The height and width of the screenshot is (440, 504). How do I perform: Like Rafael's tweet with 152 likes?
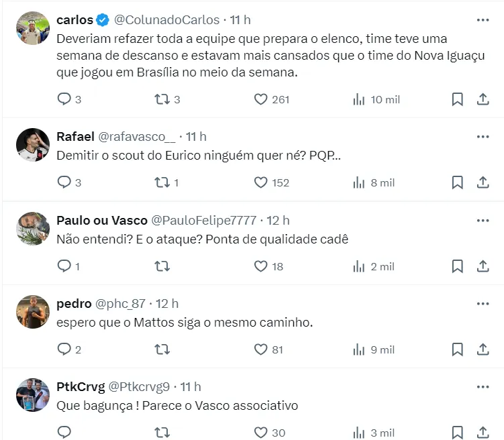(x=261, y=182)
